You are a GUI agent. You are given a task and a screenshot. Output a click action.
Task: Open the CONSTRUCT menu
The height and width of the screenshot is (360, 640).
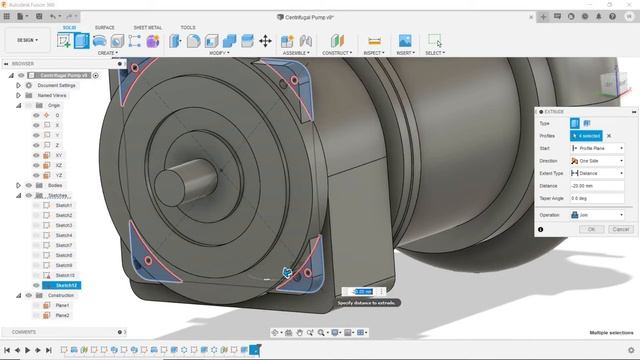coord(337,53)
